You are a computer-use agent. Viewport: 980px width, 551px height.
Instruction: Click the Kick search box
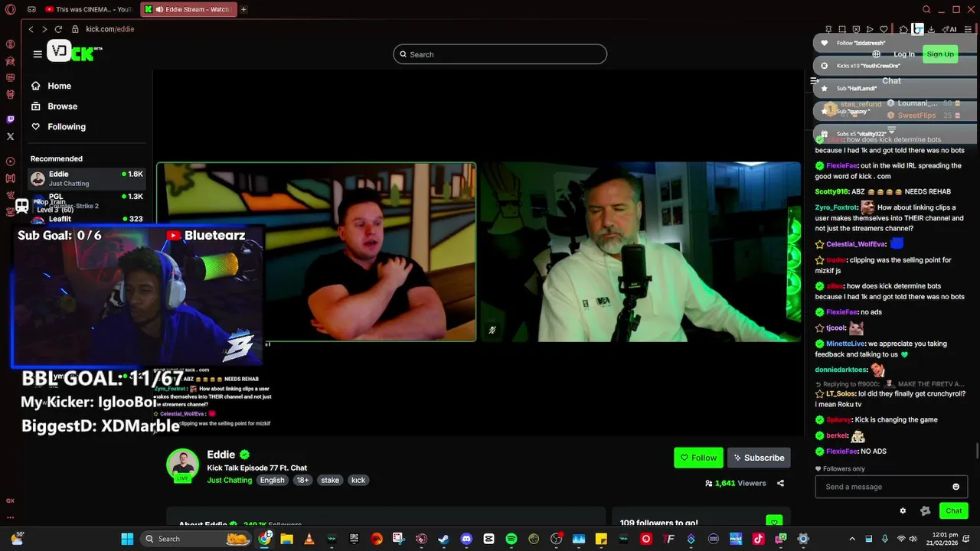[500, 54]
